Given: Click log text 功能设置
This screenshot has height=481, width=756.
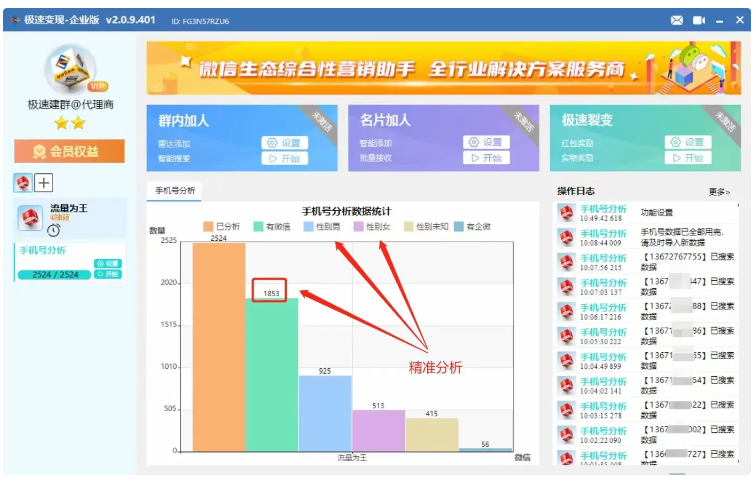Looking at the screenshot, I should [x=657, y=213].
